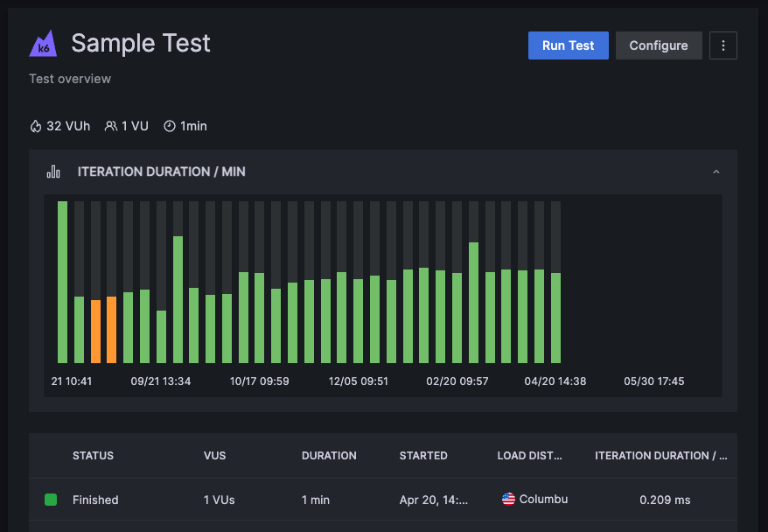This screenshot has height=532, width=768.
Task: Click the "Sample Test" title
Action: pyautogui.click(x=141, y=43)
